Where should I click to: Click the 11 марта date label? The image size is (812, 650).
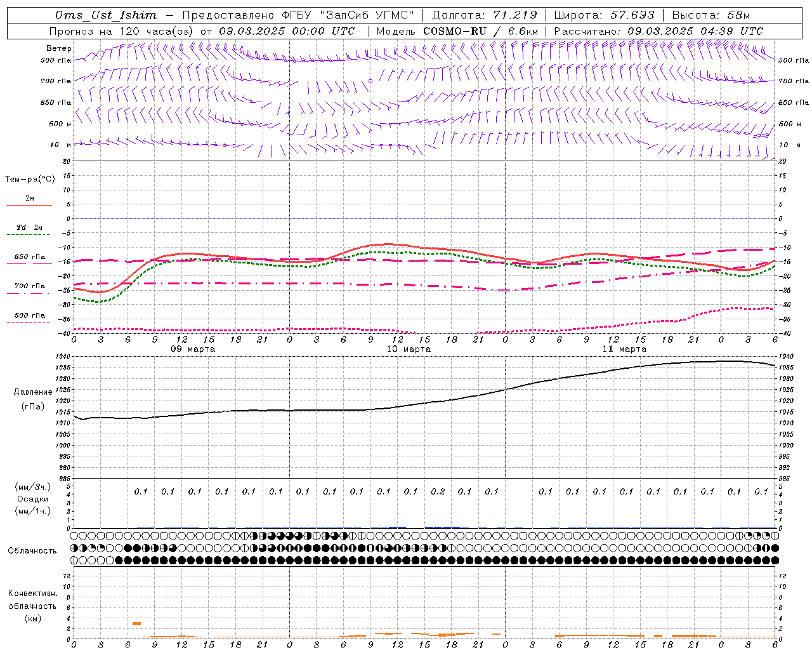click(624, 349)
